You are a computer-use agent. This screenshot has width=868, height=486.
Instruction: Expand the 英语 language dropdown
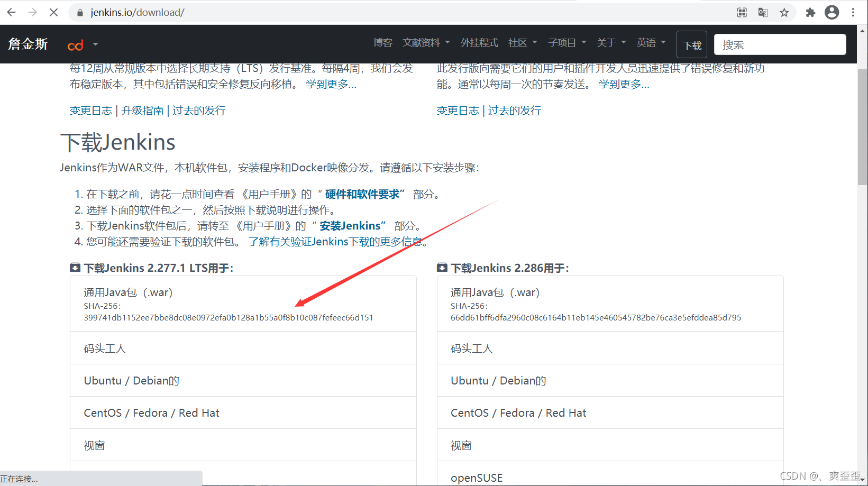tap(651, 43)
